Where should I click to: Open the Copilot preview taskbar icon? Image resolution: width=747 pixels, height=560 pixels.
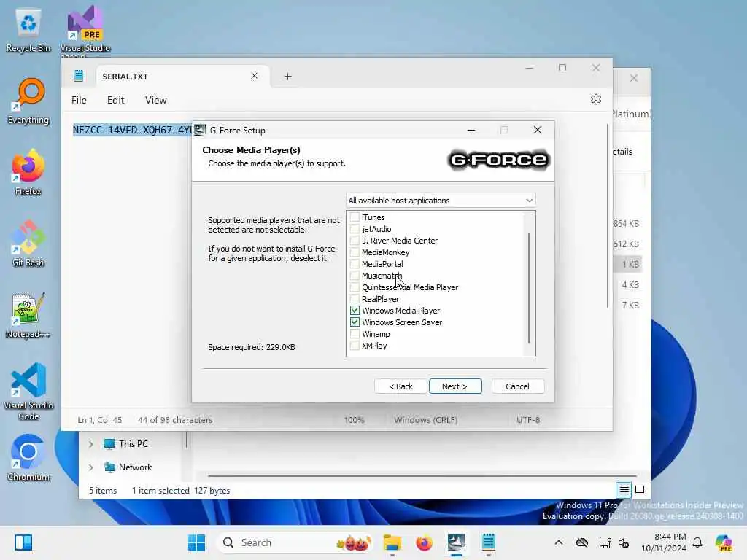point(724,542)
